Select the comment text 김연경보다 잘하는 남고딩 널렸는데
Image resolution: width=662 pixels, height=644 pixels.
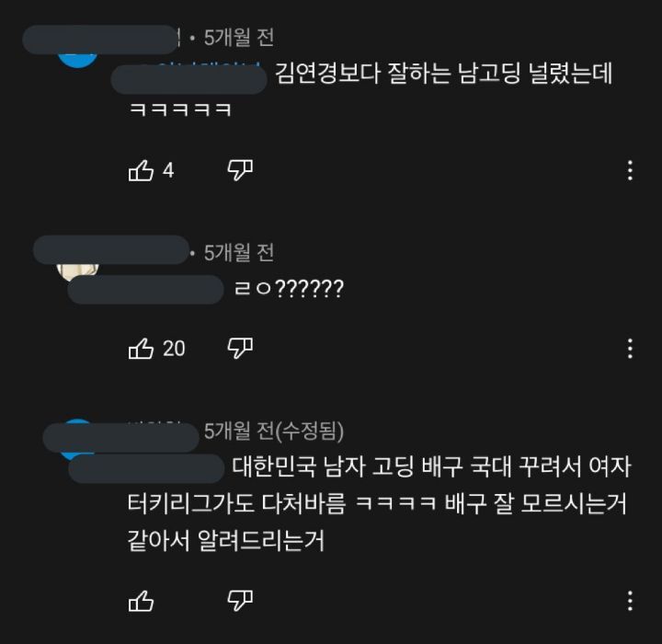[444, 74]
